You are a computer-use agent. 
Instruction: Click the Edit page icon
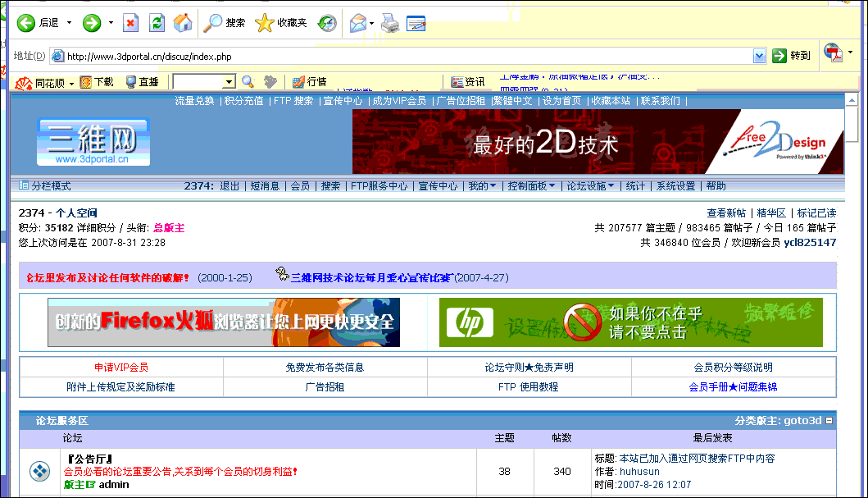[x=416, y=23]
